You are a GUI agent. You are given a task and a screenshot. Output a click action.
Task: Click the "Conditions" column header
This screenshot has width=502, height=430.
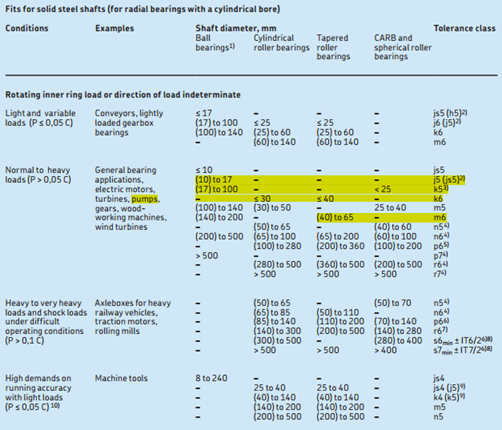pyautogui.click(x=27, y=28)
